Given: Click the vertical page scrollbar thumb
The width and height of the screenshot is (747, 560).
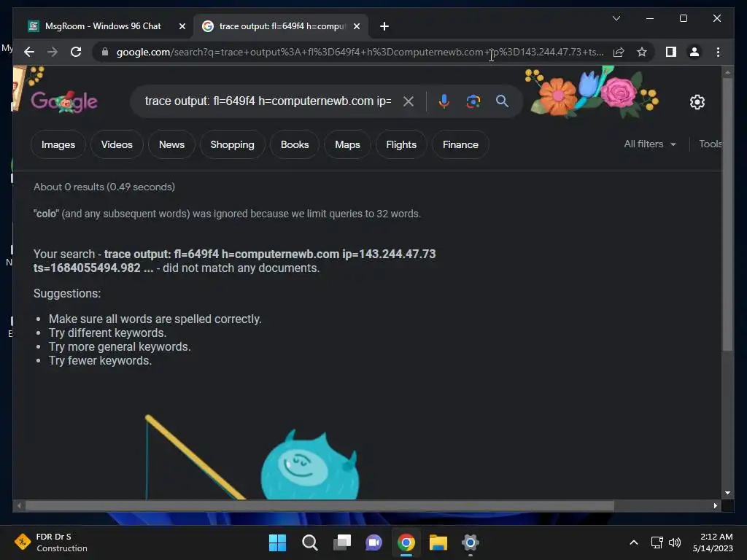Looking at the screenshot, I should coord(727,214).
